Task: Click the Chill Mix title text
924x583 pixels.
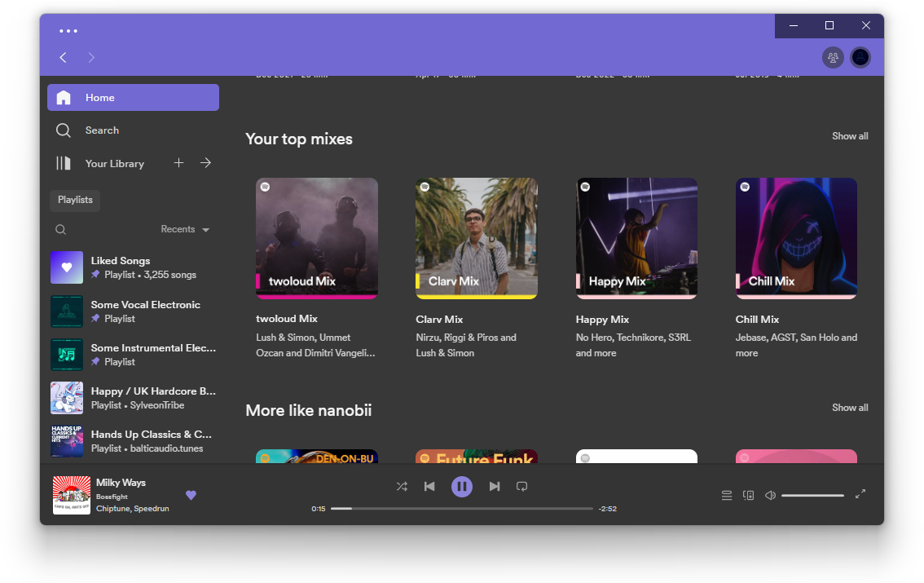Action: point(757,320)
